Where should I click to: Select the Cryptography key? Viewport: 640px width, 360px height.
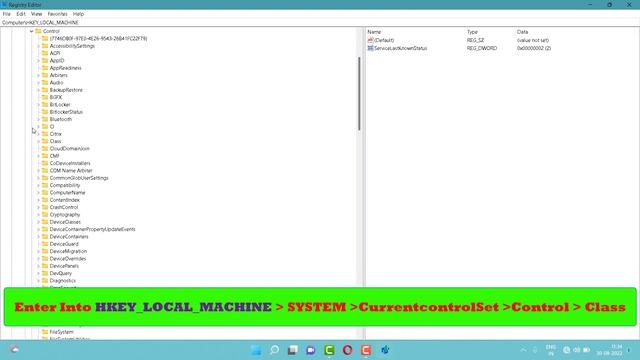[x=65, y=215]
